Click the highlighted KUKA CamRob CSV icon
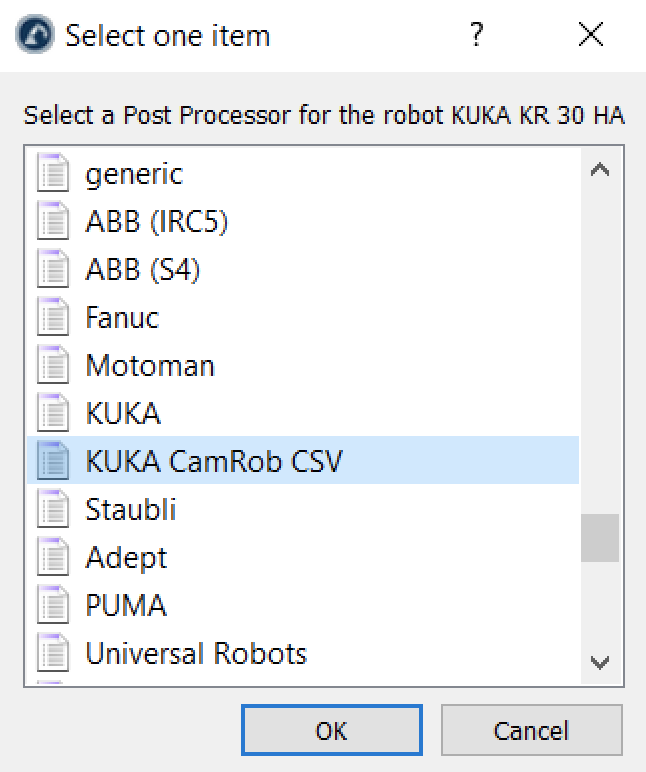 [x=52, y=462]
